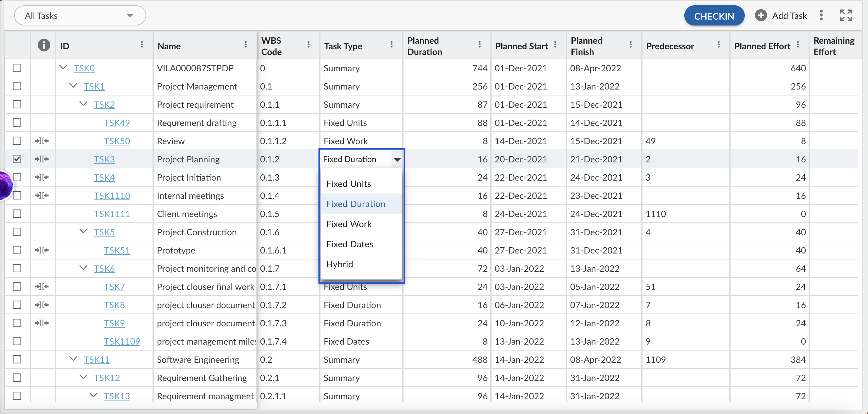The height and width of the screenshot is (414, 868).
Task: Choose Fixed Work from the dropdown list
Action: [x=349, y=224]
